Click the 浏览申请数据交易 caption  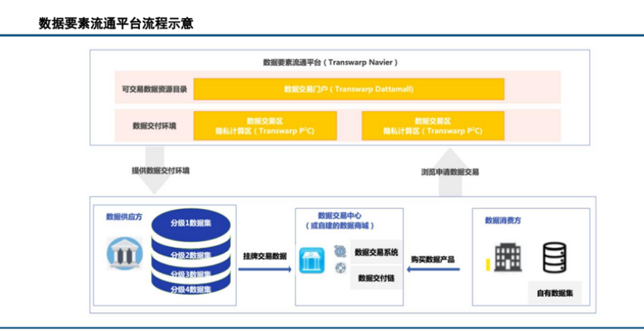(x=449, y=172)
